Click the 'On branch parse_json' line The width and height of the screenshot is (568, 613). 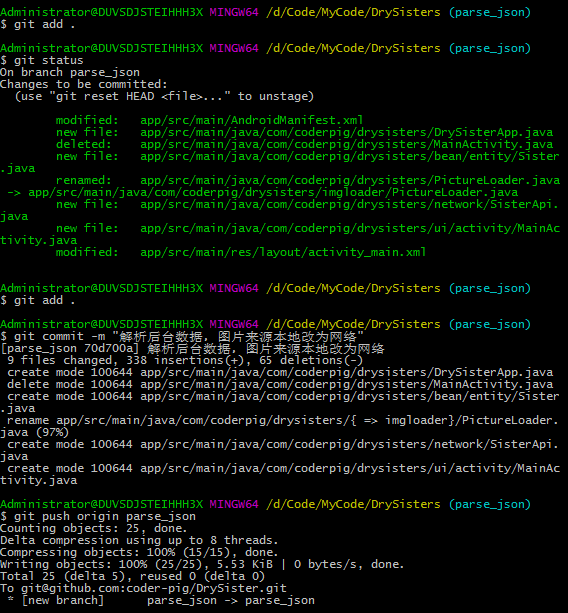pos(70,72)
